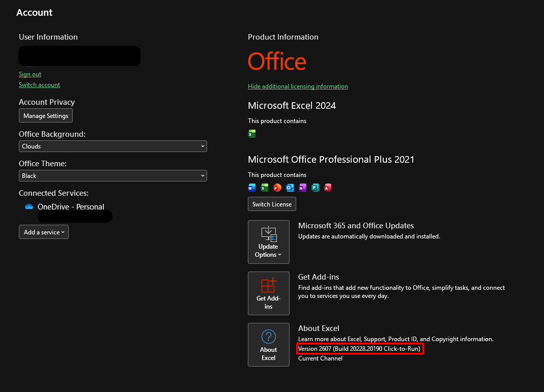
Task: Click the Microsoft Excel 2024 product name
Action: [x=292, y=105]
